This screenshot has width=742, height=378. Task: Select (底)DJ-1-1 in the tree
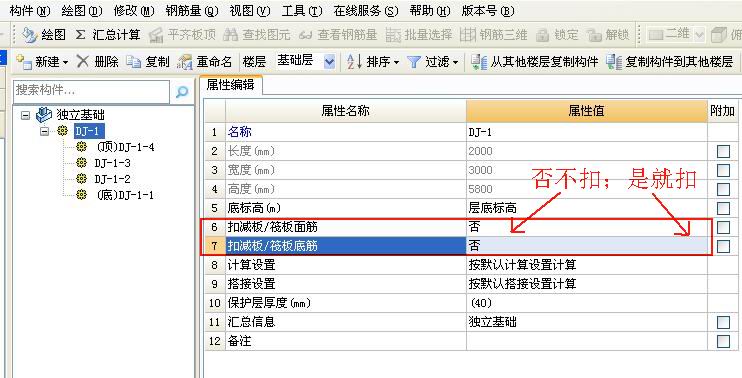click(125, 195)
